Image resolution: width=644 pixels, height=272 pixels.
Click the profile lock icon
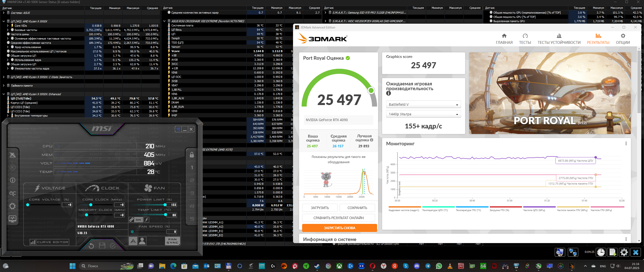[192, 155]
